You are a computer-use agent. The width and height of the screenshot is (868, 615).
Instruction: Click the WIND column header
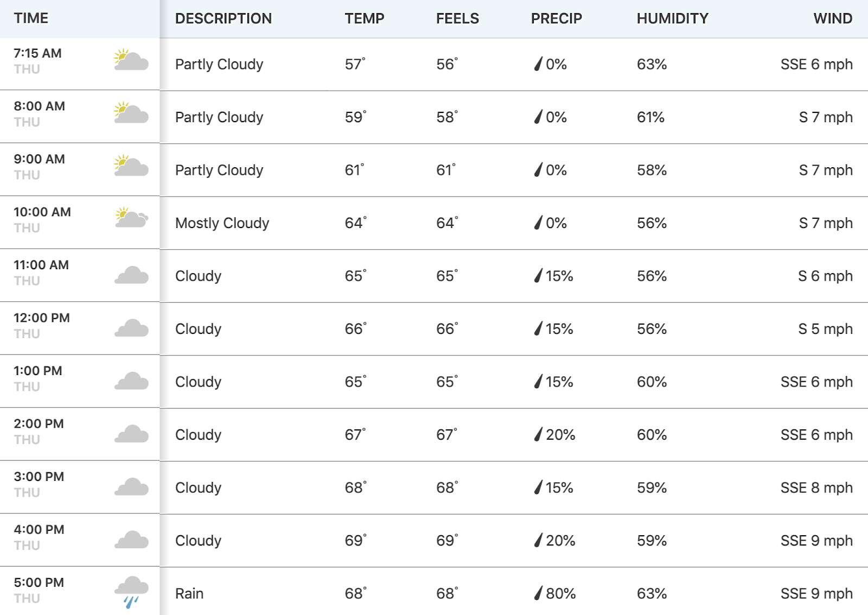click(x=833, y=18)
